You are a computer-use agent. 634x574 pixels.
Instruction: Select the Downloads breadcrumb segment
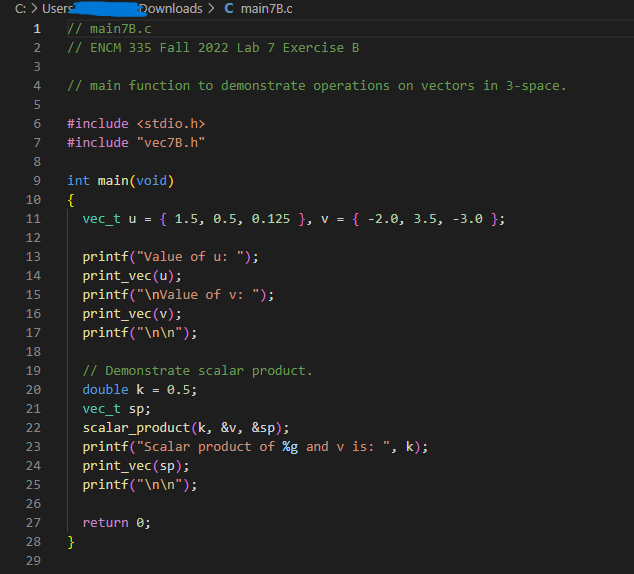pos(170,8)
